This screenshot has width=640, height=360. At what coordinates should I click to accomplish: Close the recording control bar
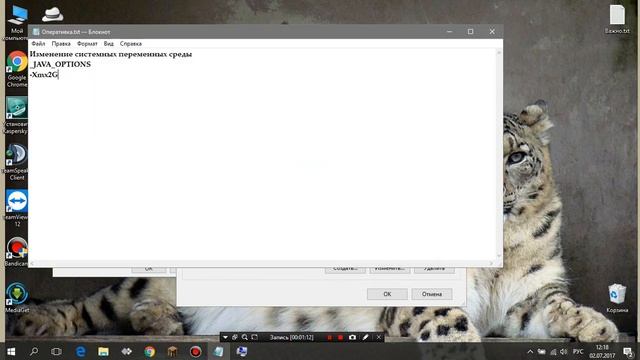pyautogui.click(x=378, y=337)
